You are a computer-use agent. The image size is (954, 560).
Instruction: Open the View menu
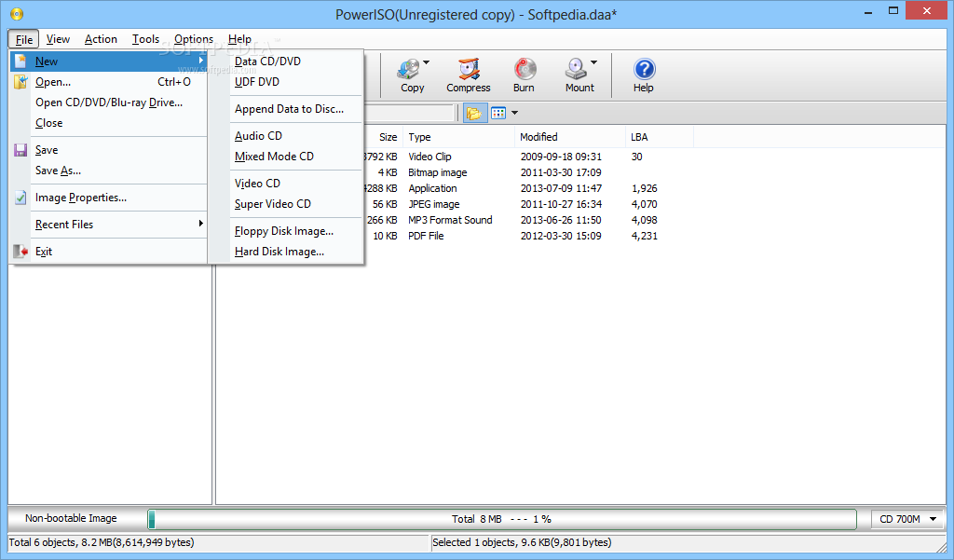coord(58,39)
